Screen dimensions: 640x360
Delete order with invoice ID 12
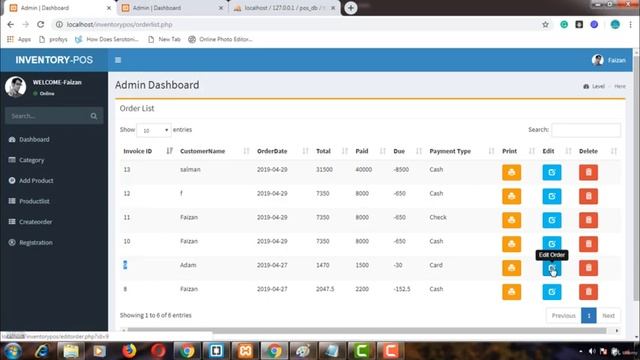(588, 196)
